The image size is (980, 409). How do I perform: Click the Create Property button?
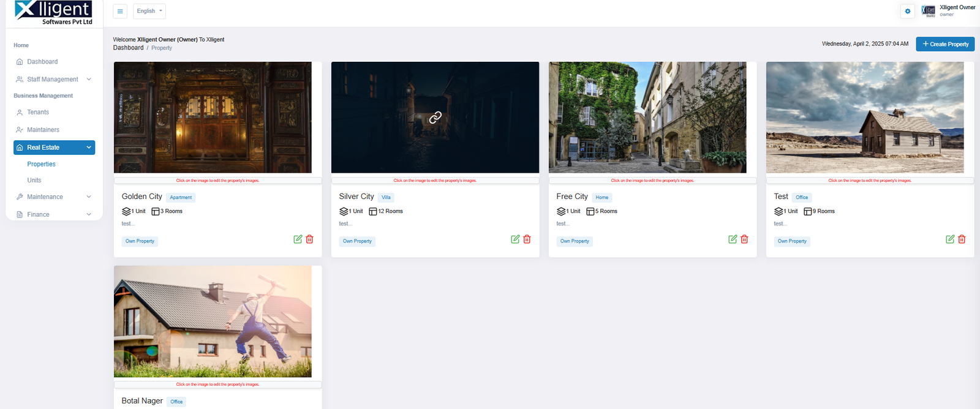tap(944, 44)
